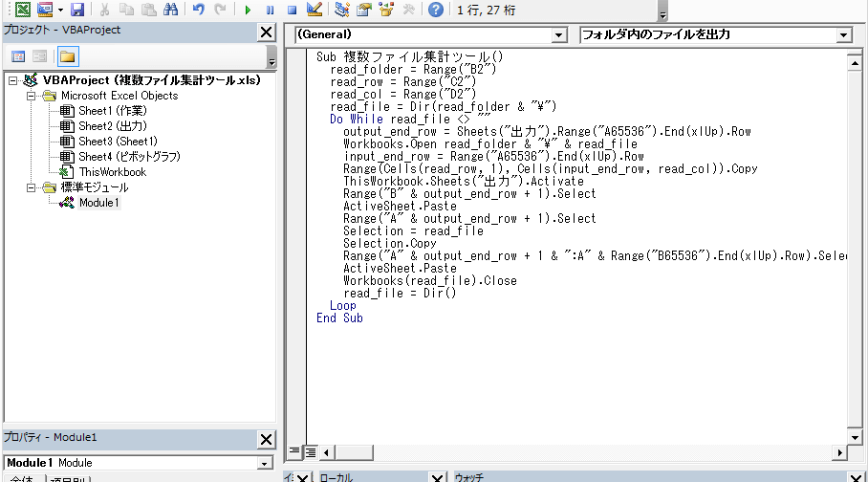Viewport: 868px width, 482px height.
Task: Click code line 'Selection = read_file'
Action: pos(414,231)
